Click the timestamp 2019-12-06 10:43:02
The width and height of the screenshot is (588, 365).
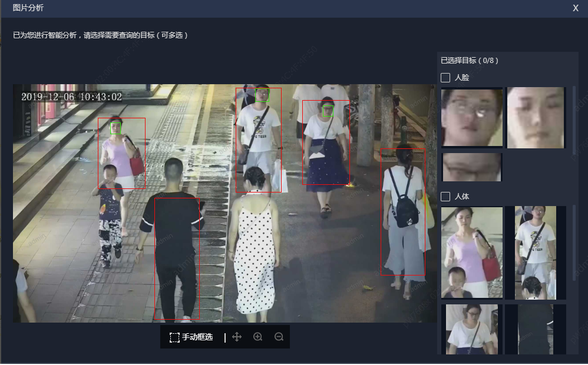(72, 97)
